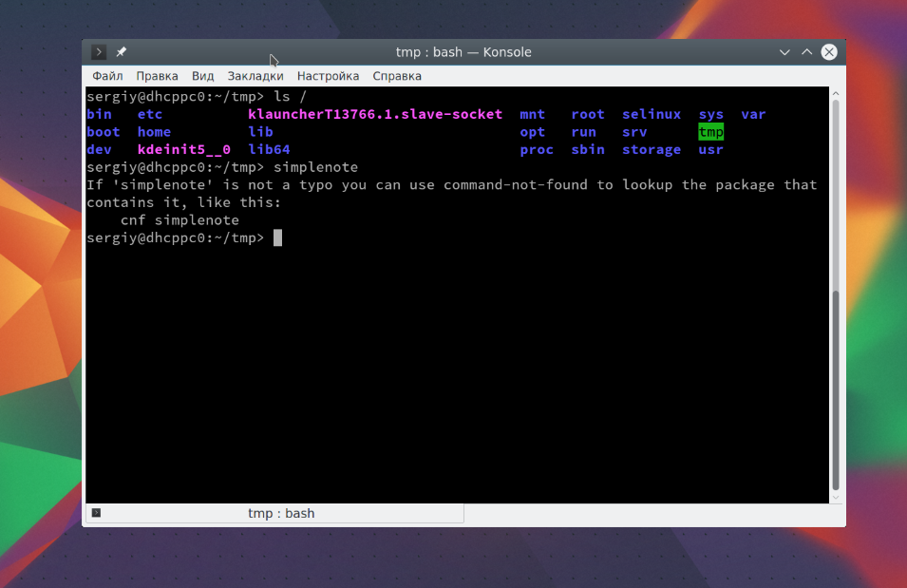The image size is (907, 588).
Task: Pin the window with the pushpin icon
Action: (x=121, y=52)
